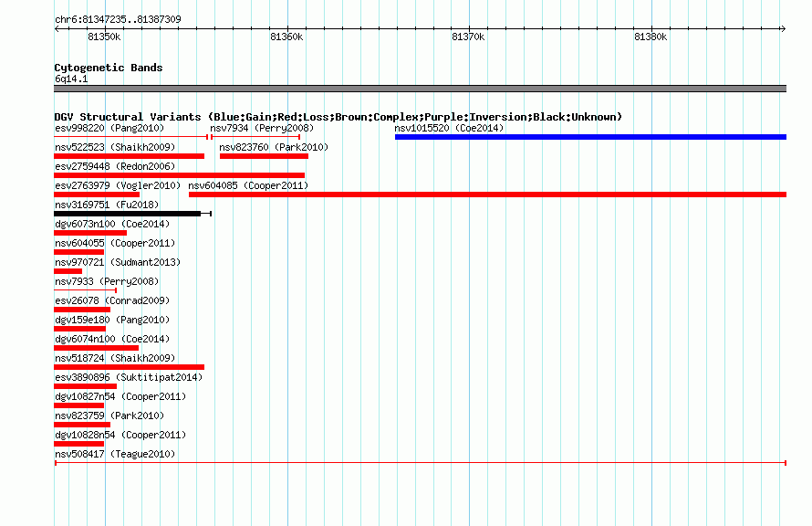This screenshot has height=526, width=812.
Task: Click the red loss bar for nsv823760
Action: click(x=264, y=156)
